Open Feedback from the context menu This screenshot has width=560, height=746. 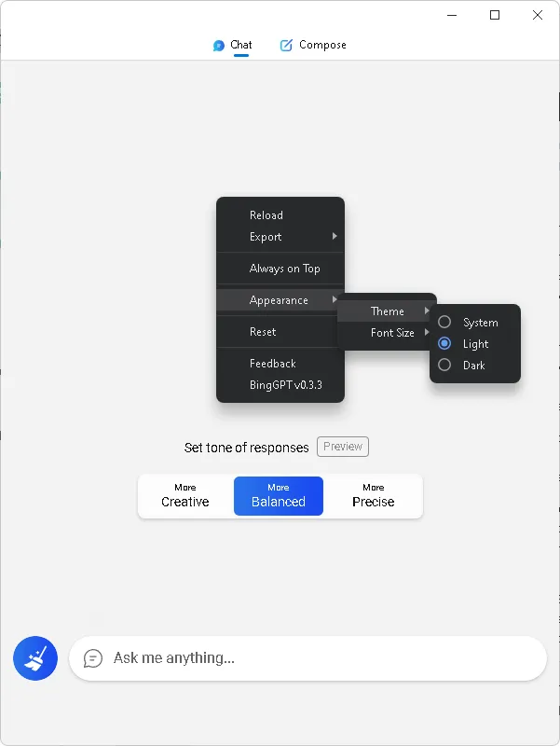272,364
